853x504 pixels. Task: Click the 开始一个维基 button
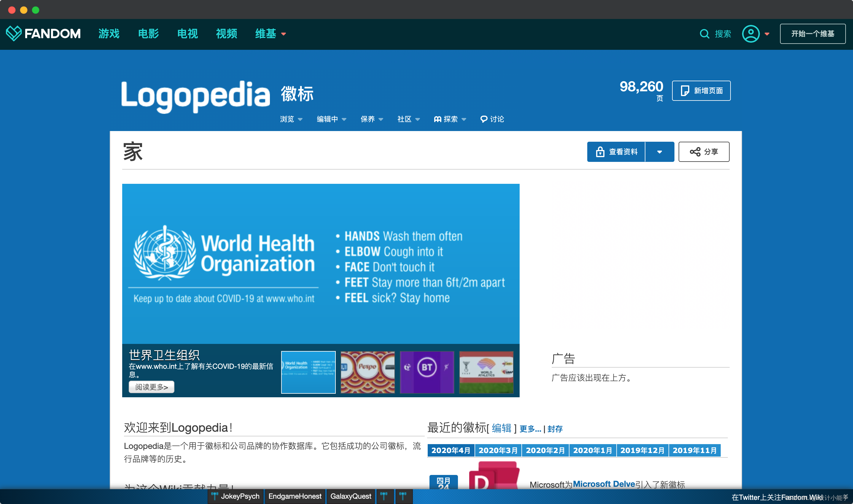tap(812, 34)
